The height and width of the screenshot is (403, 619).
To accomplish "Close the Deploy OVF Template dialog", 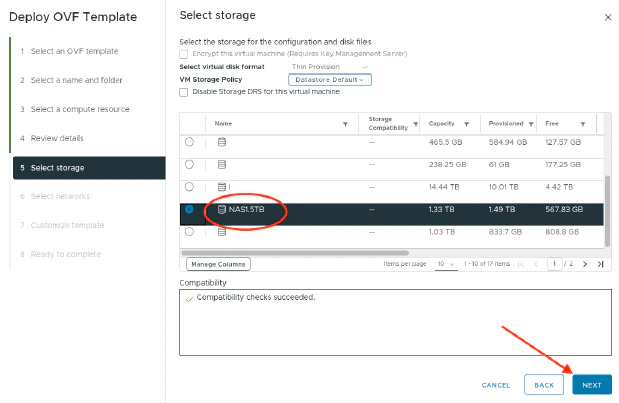I will tap(608, 17).
